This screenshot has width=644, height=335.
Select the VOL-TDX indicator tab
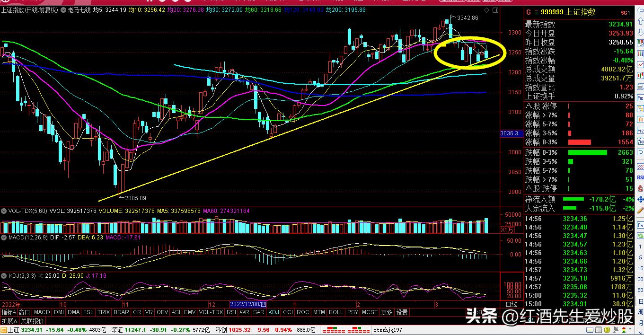pos(211,312)
